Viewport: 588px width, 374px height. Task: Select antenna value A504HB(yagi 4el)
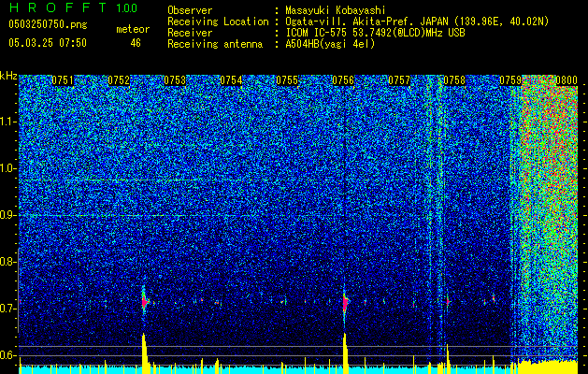[330, 44]
